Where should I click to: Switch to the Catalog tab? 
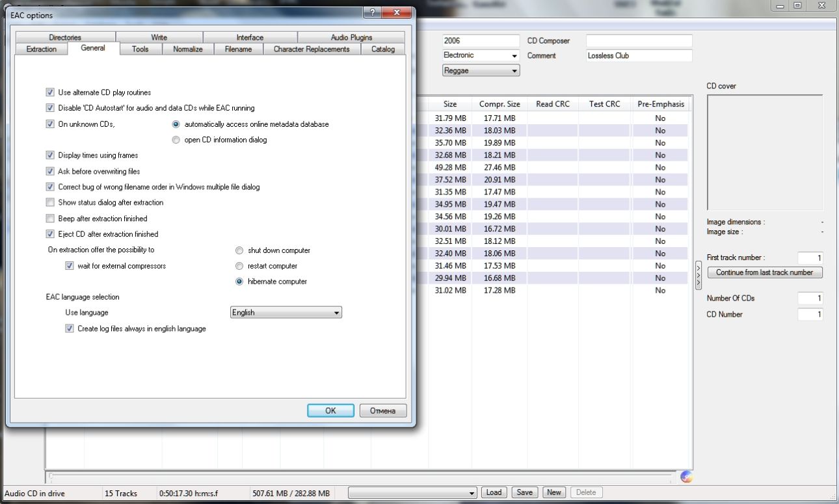point(383,49)
